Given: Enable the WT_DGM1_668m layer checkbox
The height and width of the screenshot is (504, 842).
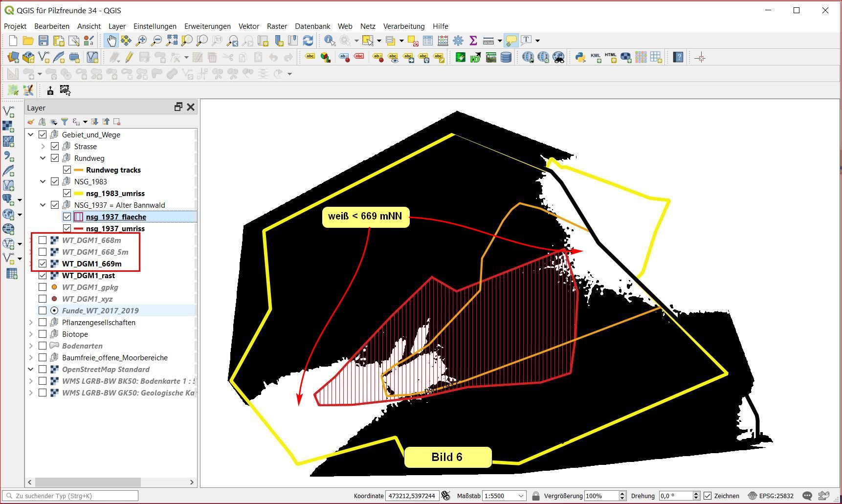Looking at the screenshot, I should (x=43, y=240).
